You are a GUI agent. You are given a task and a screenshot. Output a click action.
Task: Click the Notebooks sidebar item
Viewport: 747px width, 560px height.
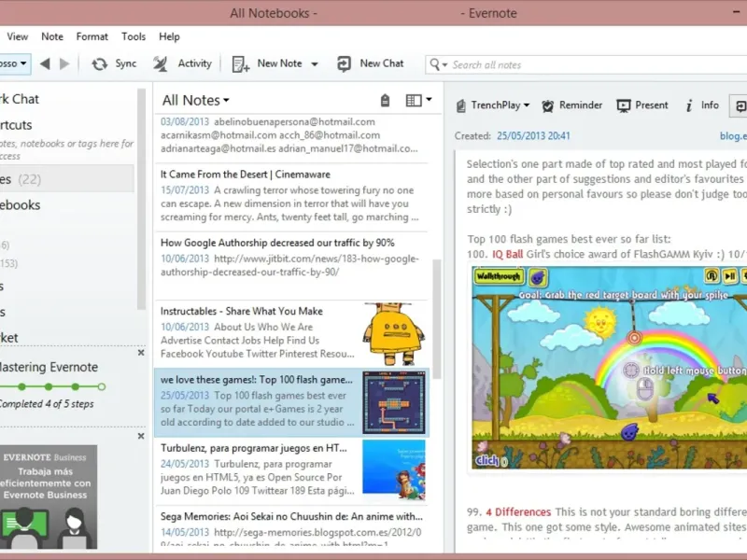20,205
